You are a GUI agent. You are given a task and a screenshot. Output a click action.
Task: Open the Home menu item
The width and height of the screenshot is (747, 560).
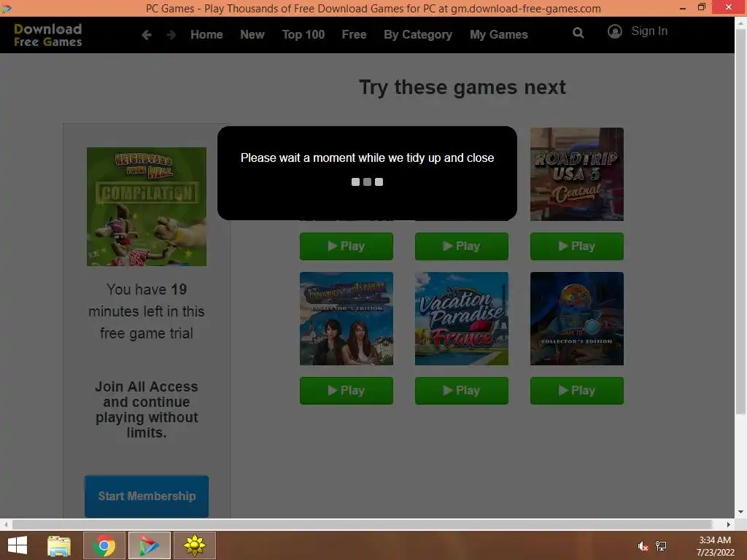pos(206,35)
